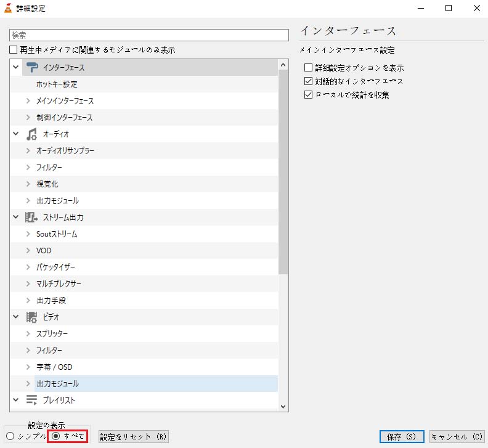The height and width of the screenshot is (448, 488).
Task: Click the VLC cone icon in title bar
Action: click(8, 8)
